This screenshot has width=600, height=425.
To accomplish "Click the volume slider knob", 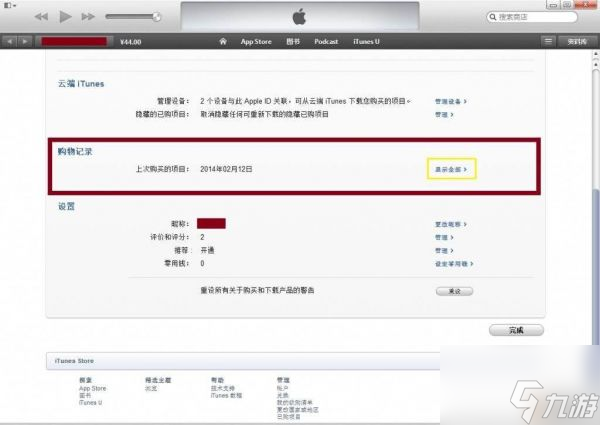I will pos(156,17).
